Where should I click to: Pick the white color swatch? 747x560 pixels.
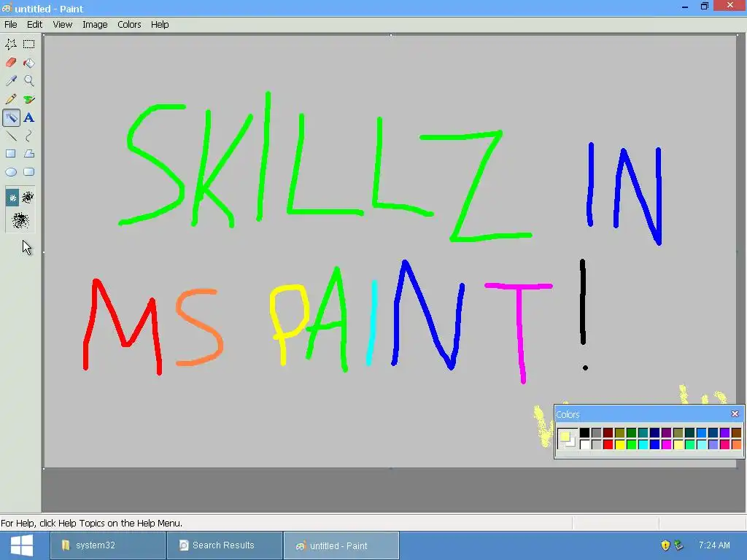click(584, 445)
